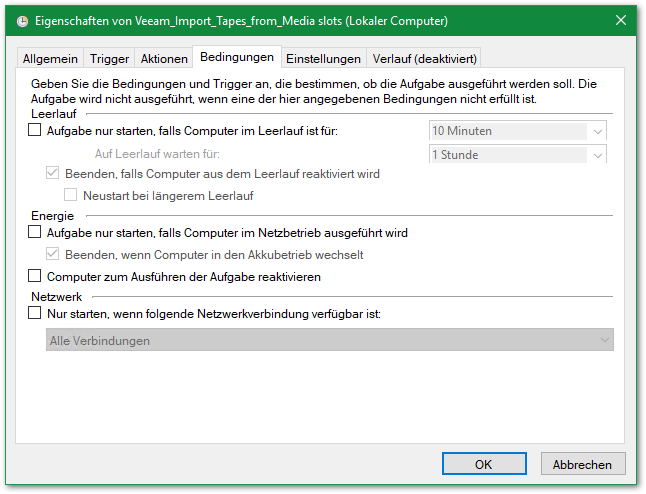Image resolution: width=646 pixels, height=494 pixels.
Task: Open the Trigger tab
Action: [x=109, y=59]
